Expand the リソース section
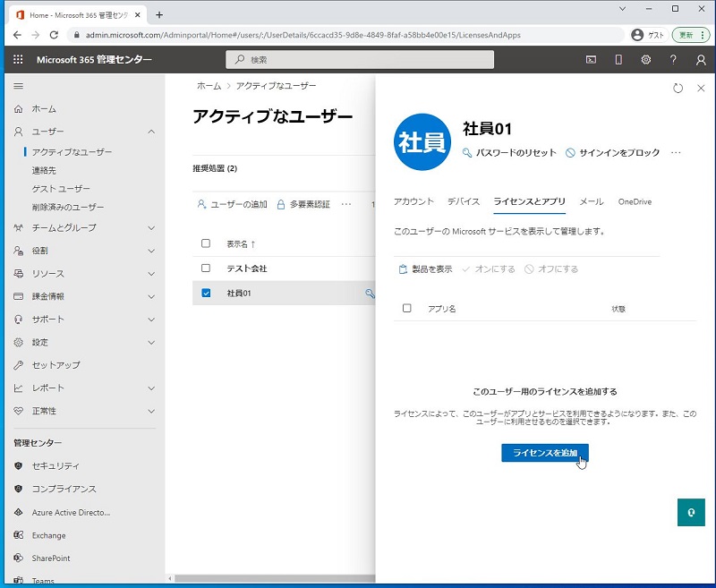This screenshot has width=716, height=588. coord(151,274)
